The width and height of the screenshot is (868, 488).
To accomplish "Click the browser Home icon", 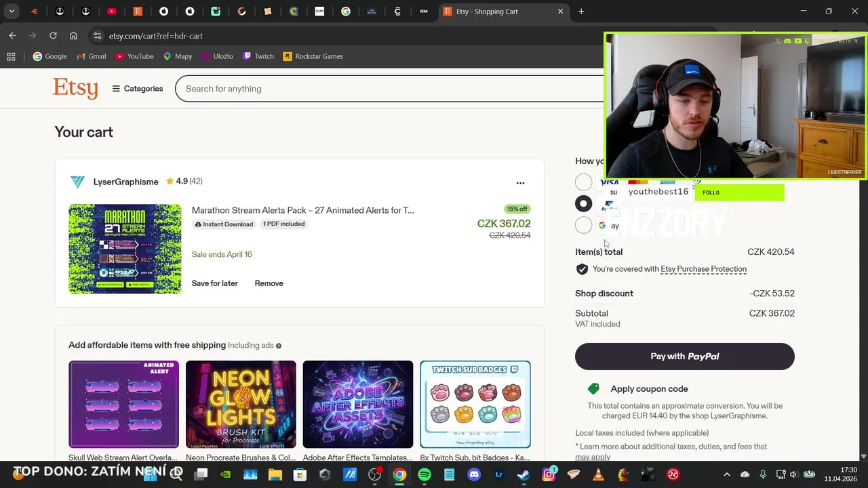I will tap(73, 35).
